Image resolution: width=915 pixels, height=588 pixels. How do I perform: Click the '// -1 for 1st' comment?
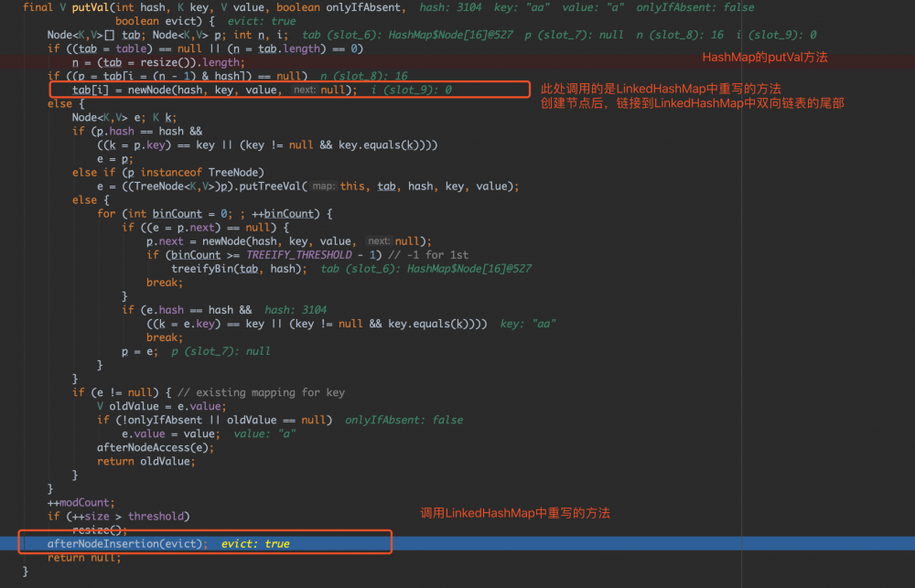(x=428, y=255)
